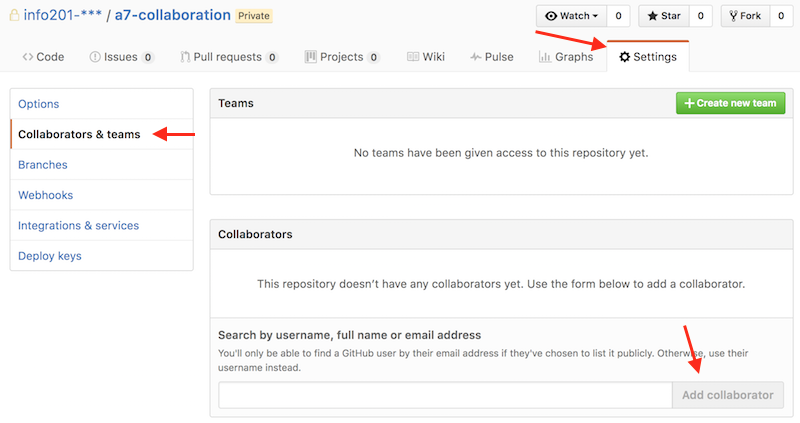Screen dimensions: 800x423
Task: Click the Settings gear tab
Action: point(648,57)
